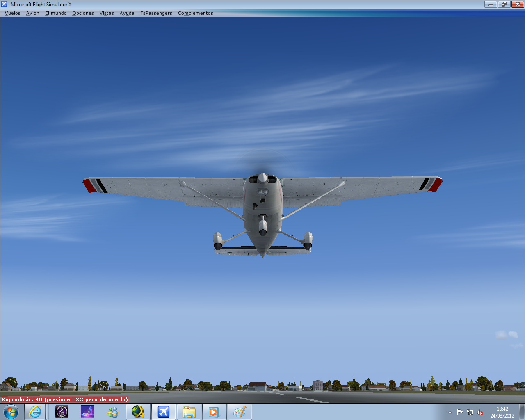Click the Windows Start orb
Image resolution: width=525 pixels, height=420 pixels.
pyautogui.click(x=11, y=412)
